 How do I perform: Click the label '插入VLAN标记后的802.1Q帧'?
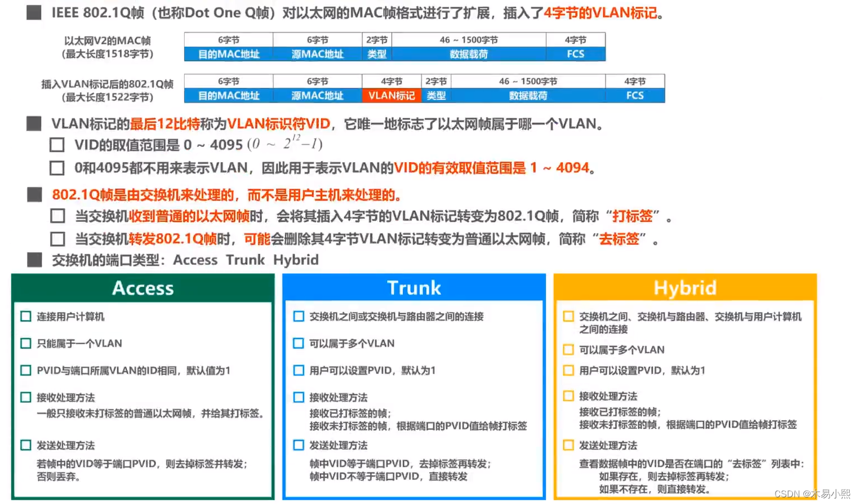point(107,84)
